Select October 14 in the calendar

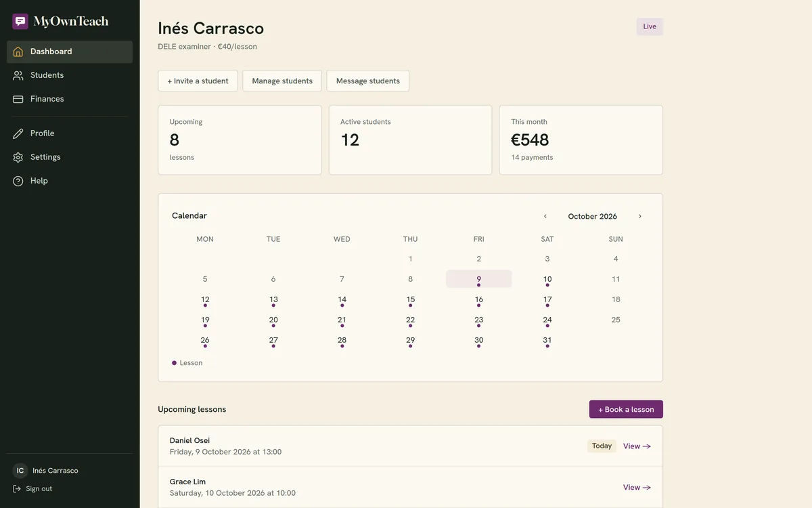point(342,299)
